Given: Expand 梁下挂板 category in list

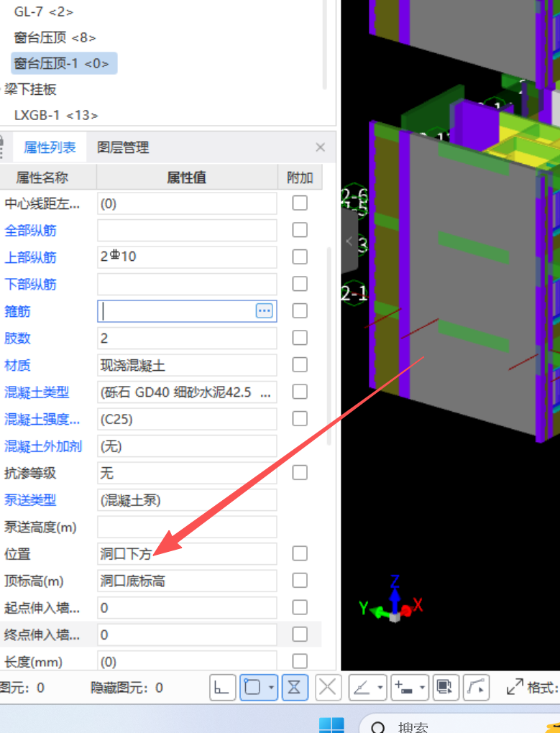Looking at the screenshot, I should point(30,89).
